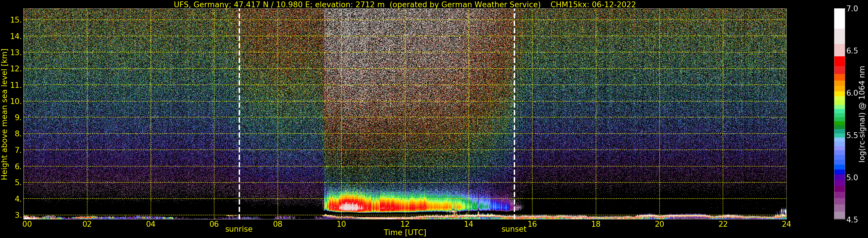The image size is (868, 238).
Task: Click the height-axis tick label '8.'
Action: 18,134
